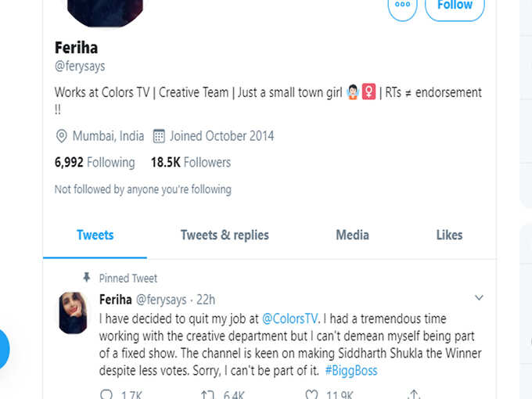Expand the pinned tweet chevron menu
This screenshot has width=532, height=399.
click(x=479, y=298)
